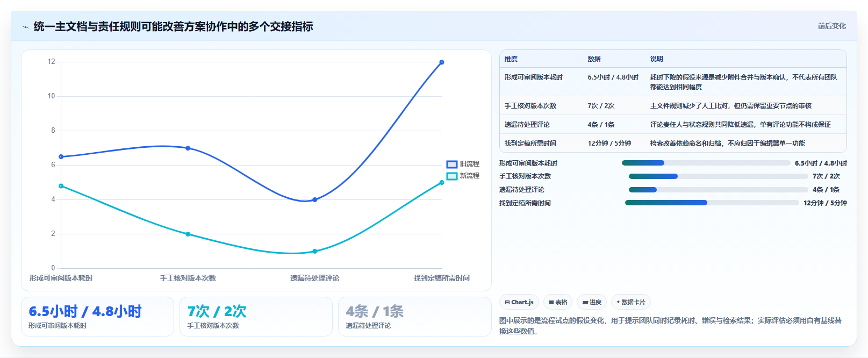The width and height of the screenshot is (868, 358).
Task: Click y-axis tick label 10
Action: coord(52,96)
